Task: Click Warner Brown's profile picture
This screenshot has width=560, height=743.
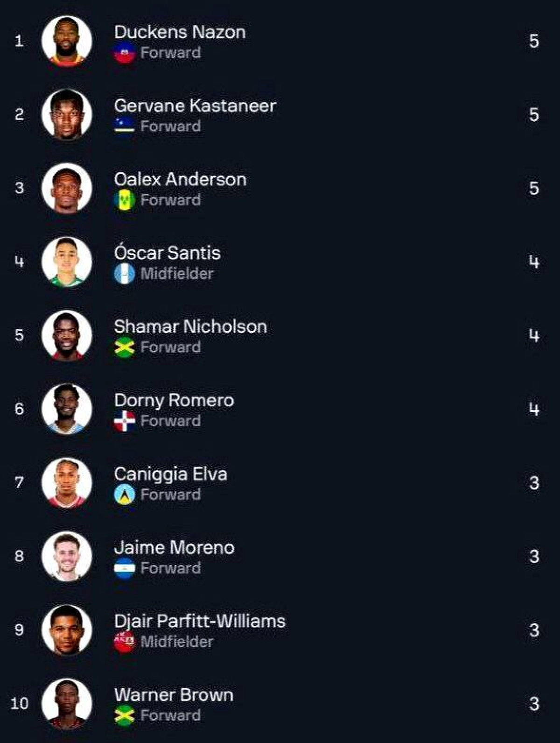Action: point(67,703)
